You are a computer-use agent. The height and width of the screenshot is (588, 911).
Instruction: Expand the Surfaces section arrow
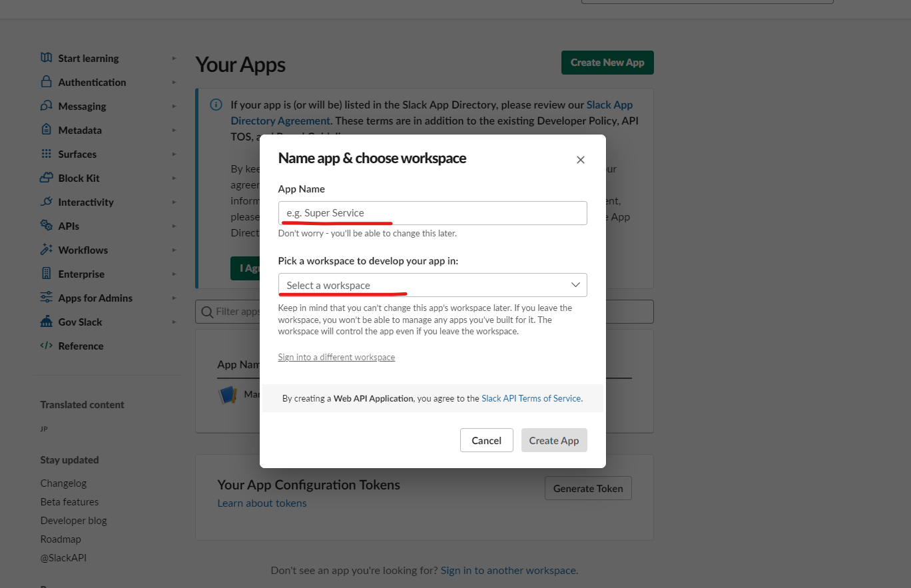click(174, 154)
